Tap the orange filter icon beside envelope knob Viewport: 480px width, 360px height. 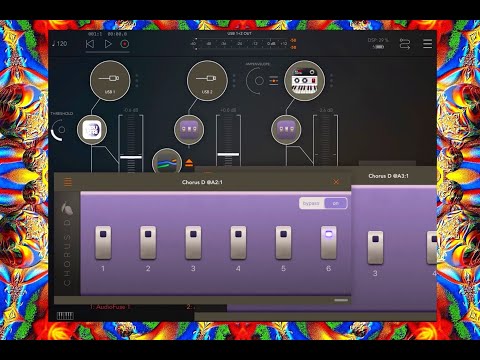[x=274, y=81]
